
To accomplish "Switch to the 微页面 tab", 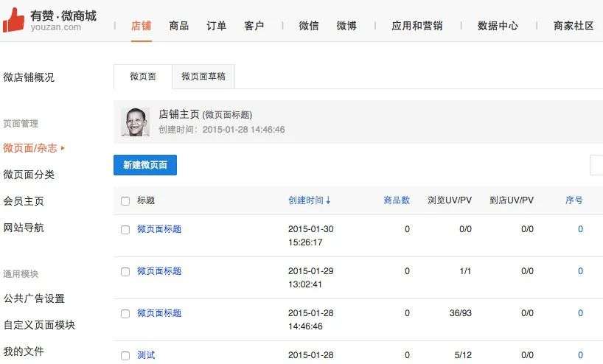I will (143, 77).
